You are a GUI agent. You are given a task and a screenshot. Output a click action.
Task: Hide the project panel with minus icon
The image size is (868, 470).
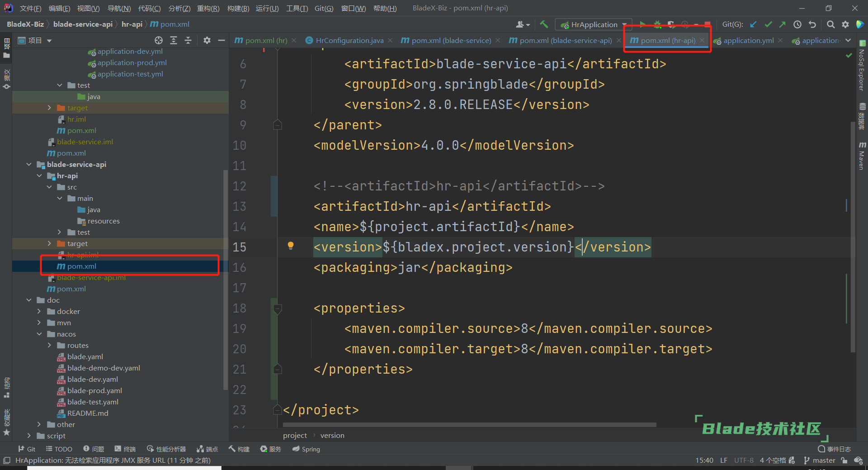click(222, 41)
